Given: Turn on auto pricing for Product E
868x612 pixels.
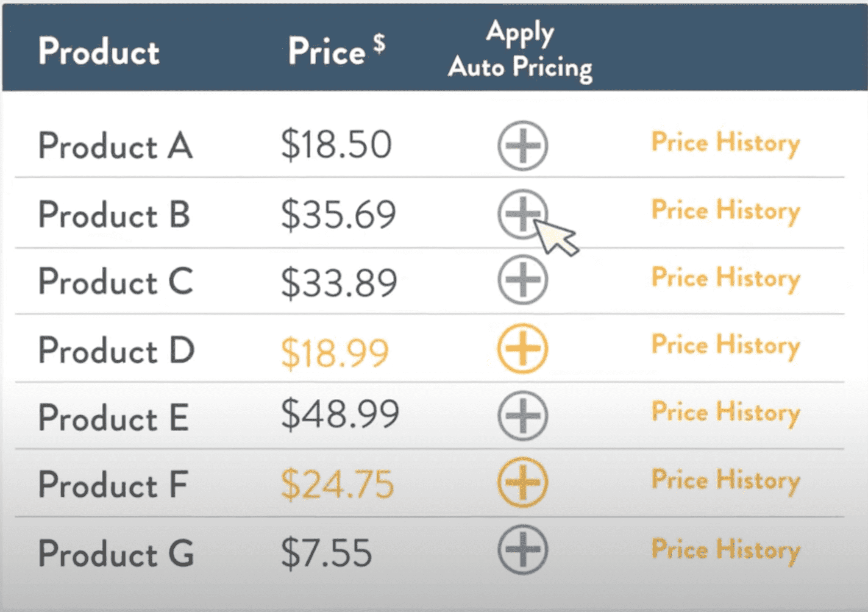Looking at the screenshot, I should pyautogui.click(x=523, y=416).
